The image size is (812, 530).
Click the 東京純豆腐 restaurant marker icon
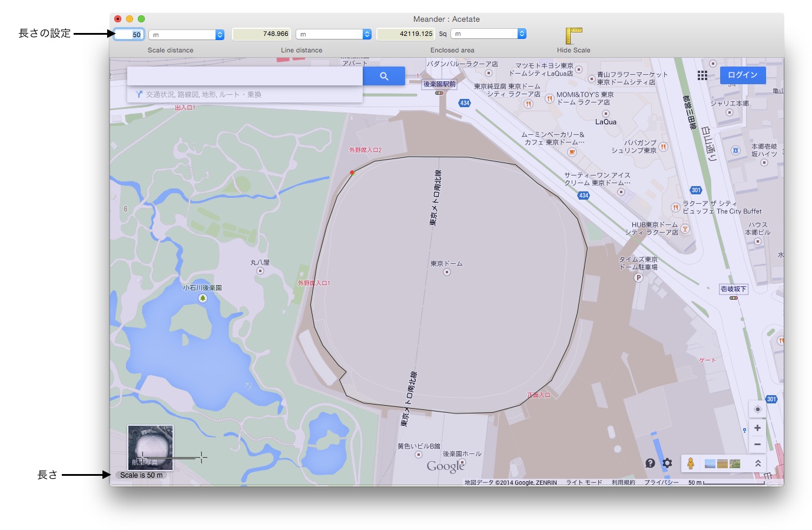coord(528,104)
